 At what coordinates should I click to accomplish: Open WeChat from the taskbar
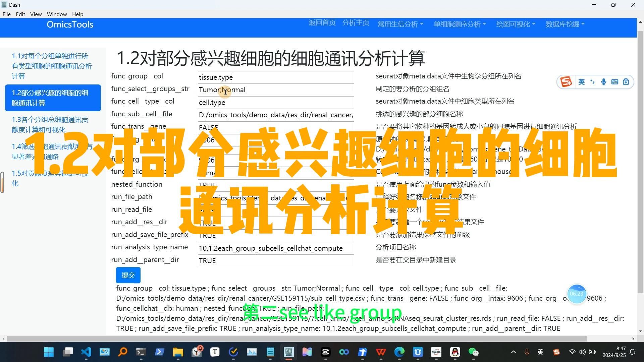(x=474, y=352)
